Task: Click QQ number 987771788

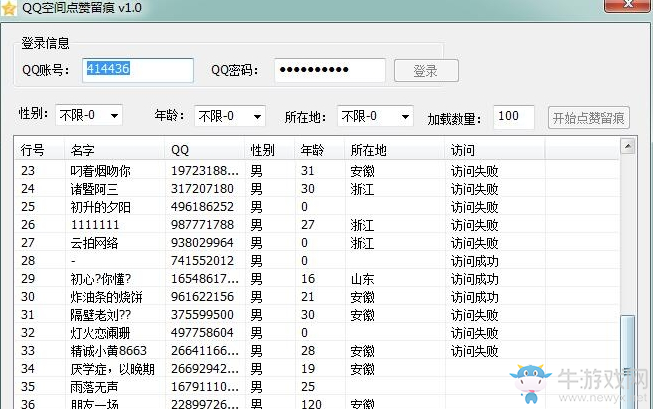Action: 202,224
